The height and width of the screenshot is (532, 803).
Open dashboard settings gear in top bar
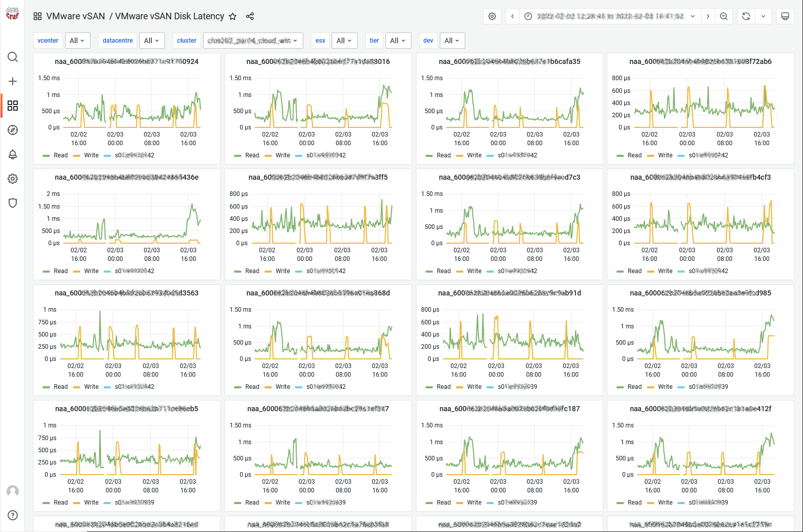(x=492, y=16)
